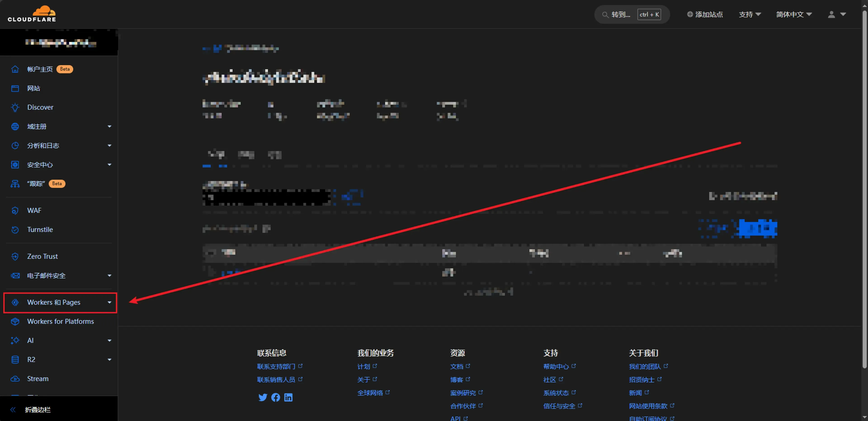Open the user account profile icon
This screenshot has width=868, height=421.
click(831, 14)
